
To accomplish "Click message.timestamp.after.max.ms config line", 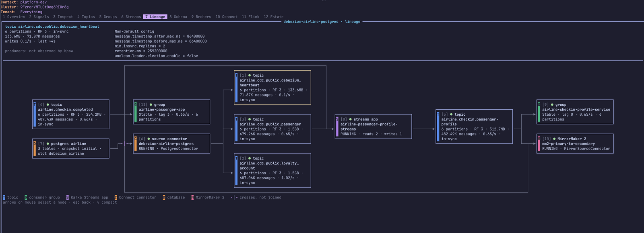I will (x=159, y=36).
